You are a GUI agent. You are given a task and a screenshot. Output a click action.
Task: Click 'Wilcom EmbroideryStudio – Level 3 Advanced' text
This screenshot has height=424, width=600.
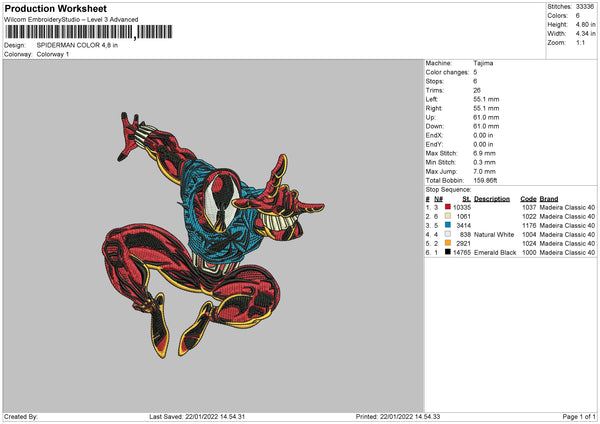click(71, 20)
